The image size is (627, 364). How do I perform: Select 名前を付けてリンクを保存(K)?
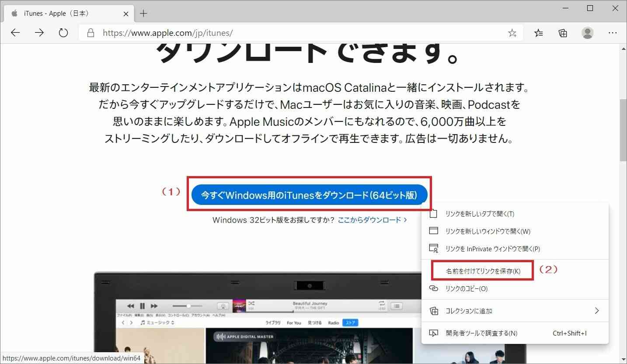pyautogui.click(x=515, y=271)
